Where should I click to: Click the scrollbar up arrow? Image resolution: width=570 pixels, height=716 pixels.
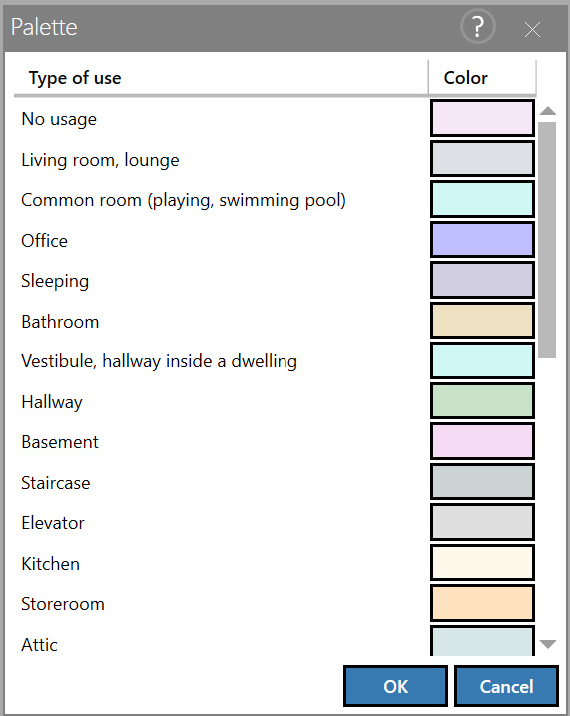pyautogui.click(x=547, y=111)
